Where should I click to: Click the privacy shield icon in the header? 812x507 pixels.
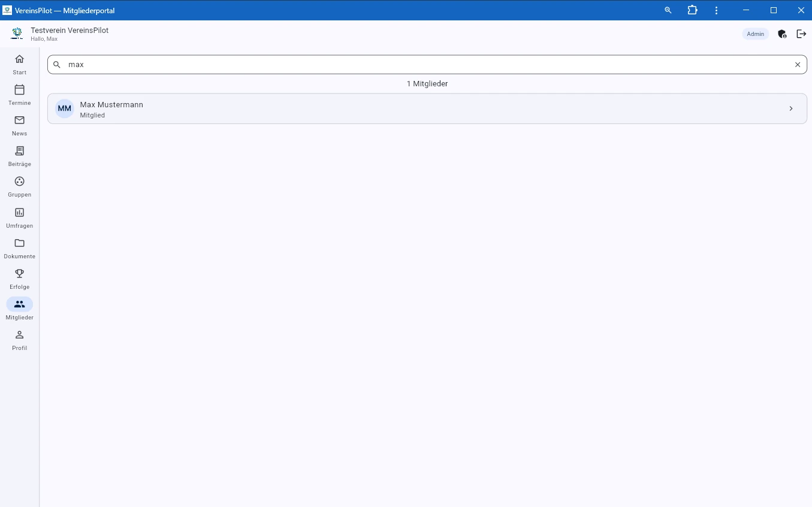[x=782, y=34]
